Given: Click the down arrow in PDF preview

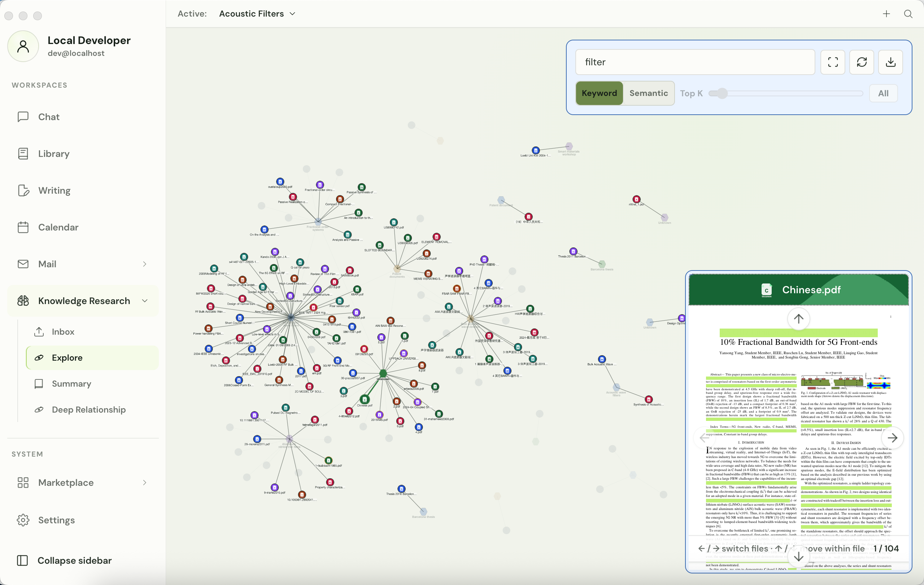Looking at the screenshot, I should (798, 557).
